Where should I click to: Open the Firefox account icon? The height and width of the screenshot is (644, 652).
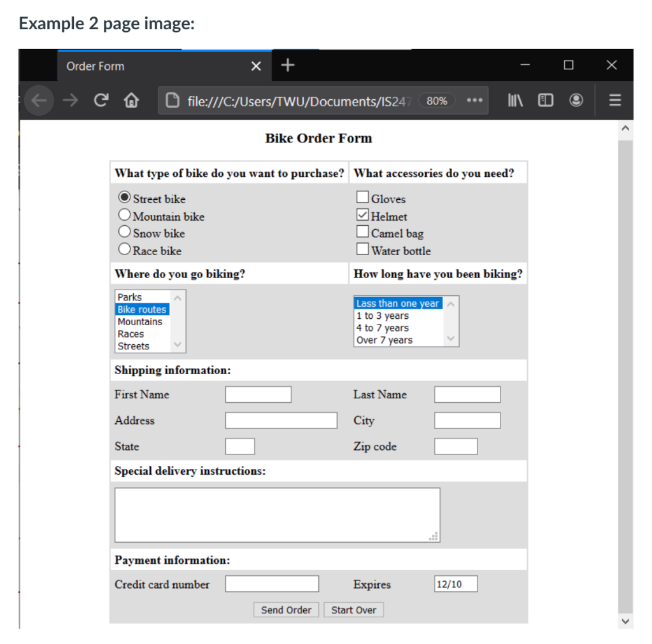click(576, 100)
